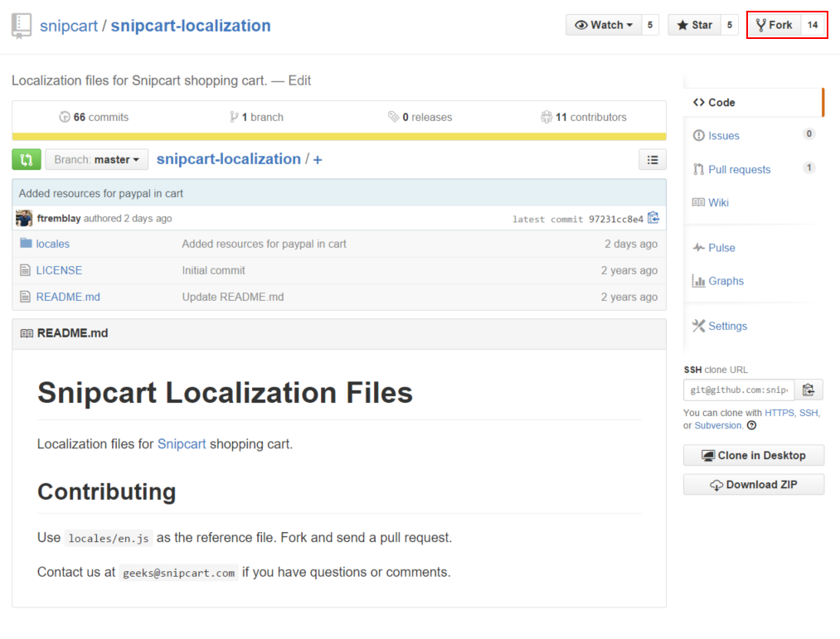This screenshot has height=639, width=840.
Task: View the stargazers count 5
Action: [730, 25]
